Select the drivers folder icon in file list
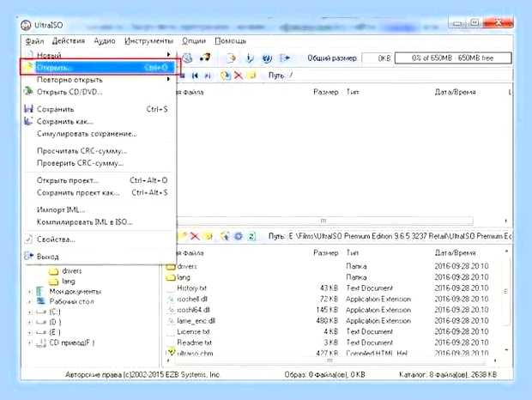Screen dimensions: 532x400 pos(171,267)
